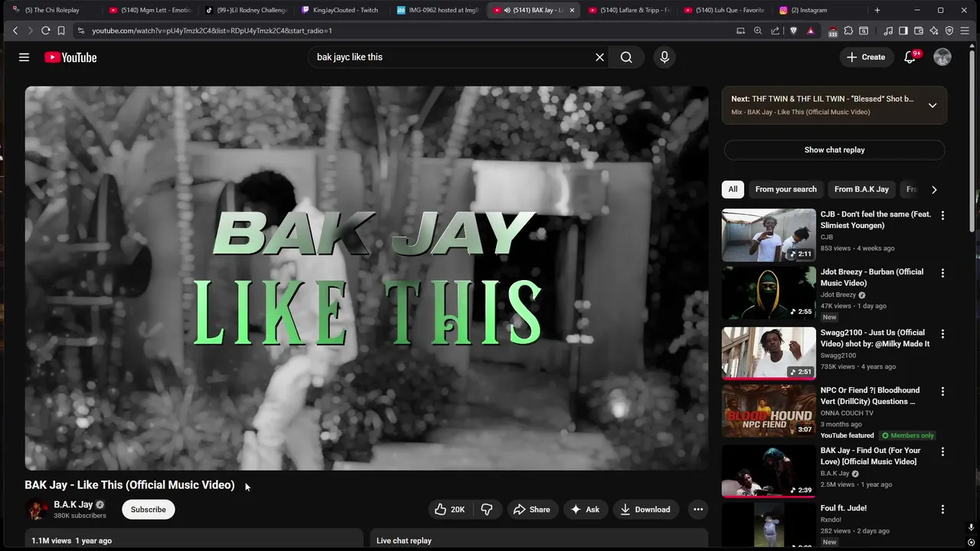Open Brave Wallet icon
Image resolution: width=980 pixels, height=551 pixels.
[x=919, y=31]
